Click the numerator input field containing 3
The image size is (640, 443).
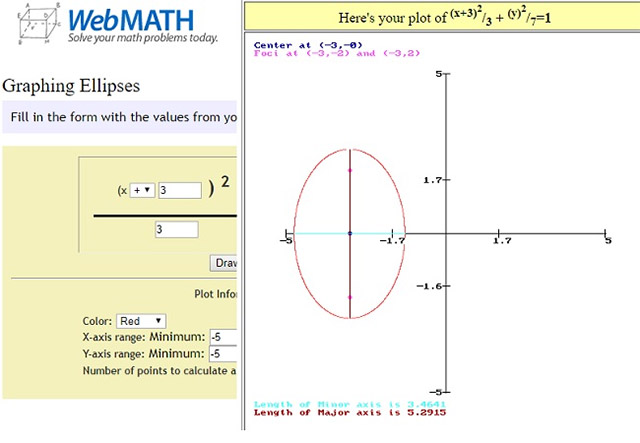[180, 190]
